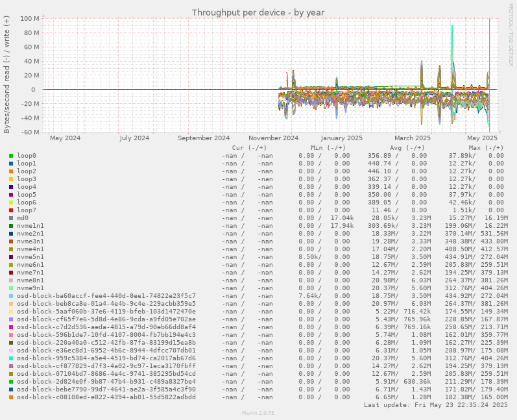Image resolution: width=517 pixels, height=420 pixels.
Task: Select the loop4 legend label
Action: point(27,187)
